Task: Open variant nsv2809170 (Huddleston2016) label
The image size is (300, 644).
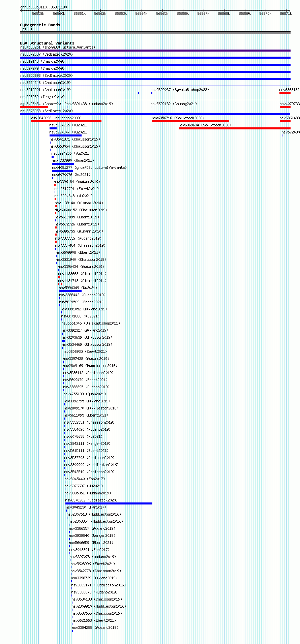Action: point(91,408)
